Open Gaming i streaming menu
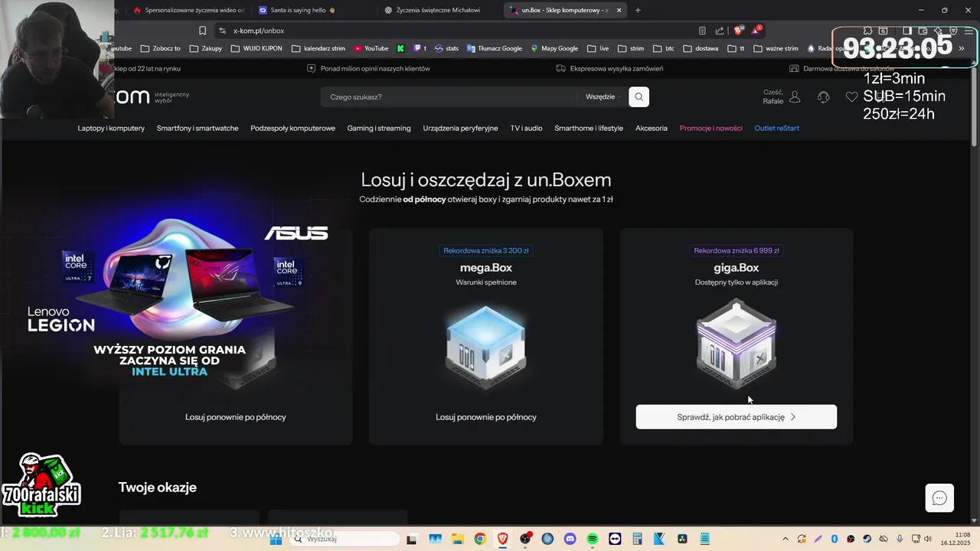Viewport: 980px width, 551px height. click(x=379, y=128)
